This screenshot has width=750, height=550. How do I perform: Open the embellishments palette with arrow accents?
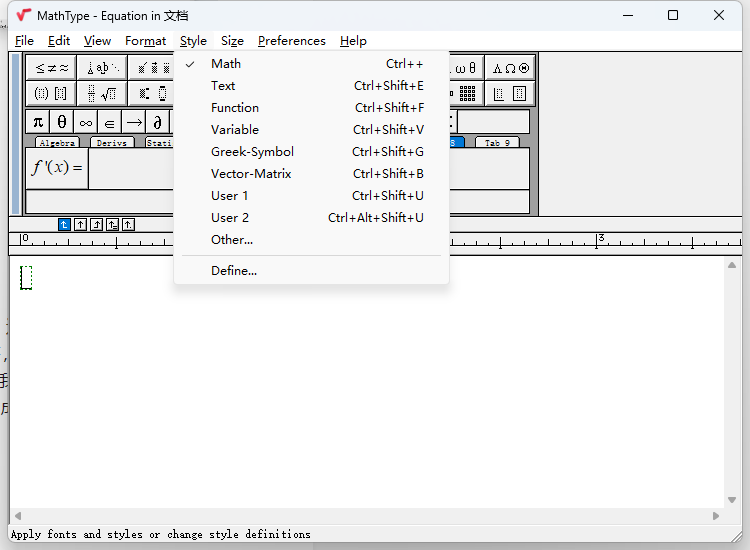pos(152,67)
